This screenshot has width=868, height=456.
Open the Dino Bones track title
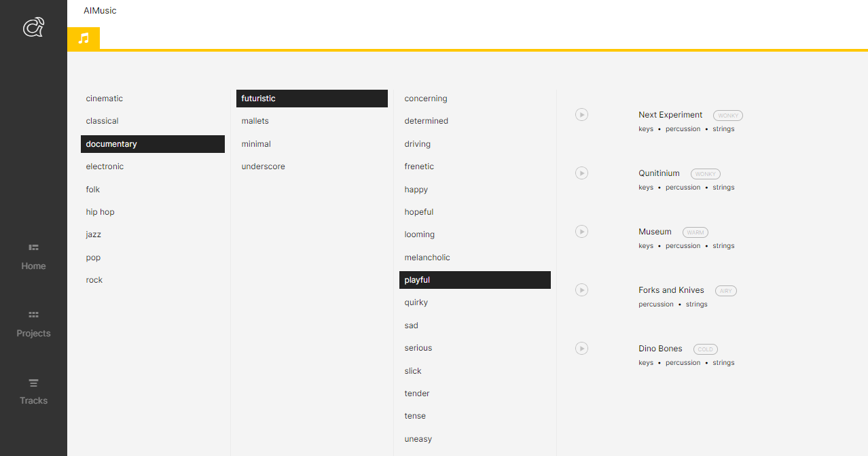[660, 349]
